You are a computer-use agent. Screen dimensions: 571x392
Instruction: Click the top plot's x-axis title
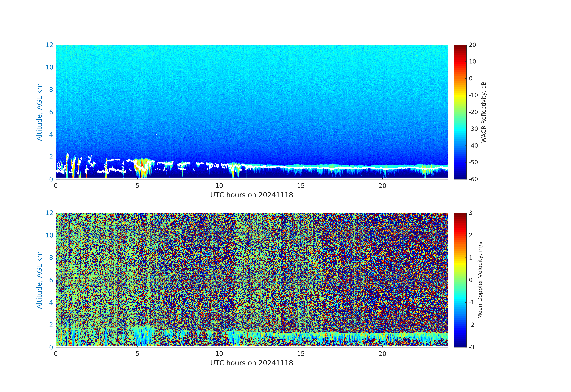(252, 195)
